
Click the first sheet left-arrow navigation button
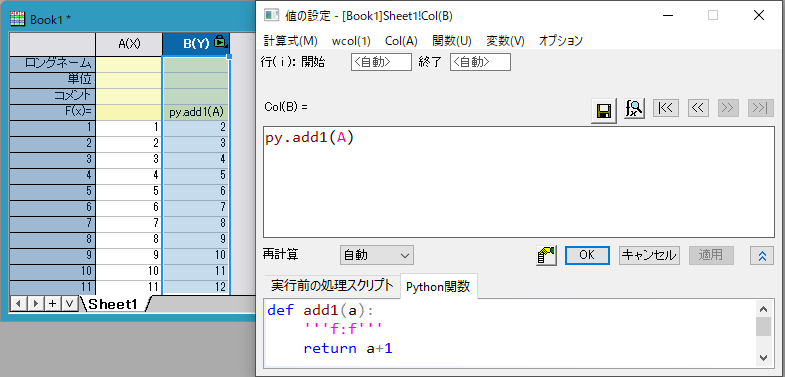(x=18, y=304)
